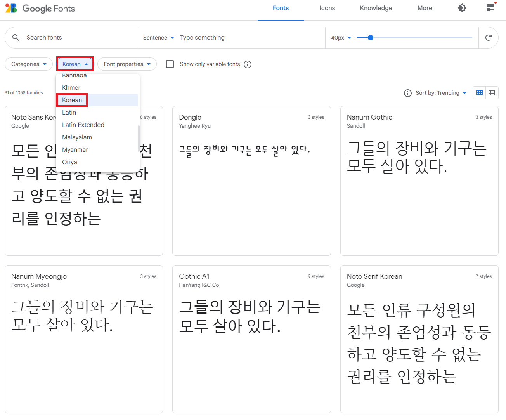Go to the Knowledge tab

click(376, 8)
